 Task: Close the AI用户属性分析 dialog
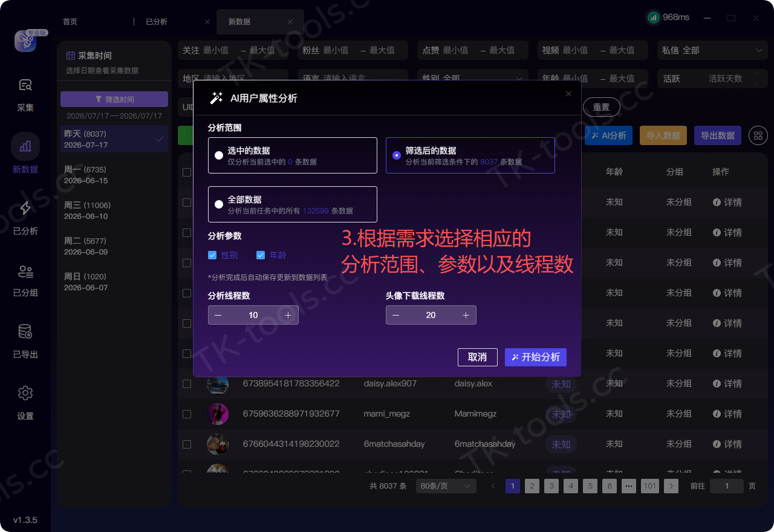point(568,94)
